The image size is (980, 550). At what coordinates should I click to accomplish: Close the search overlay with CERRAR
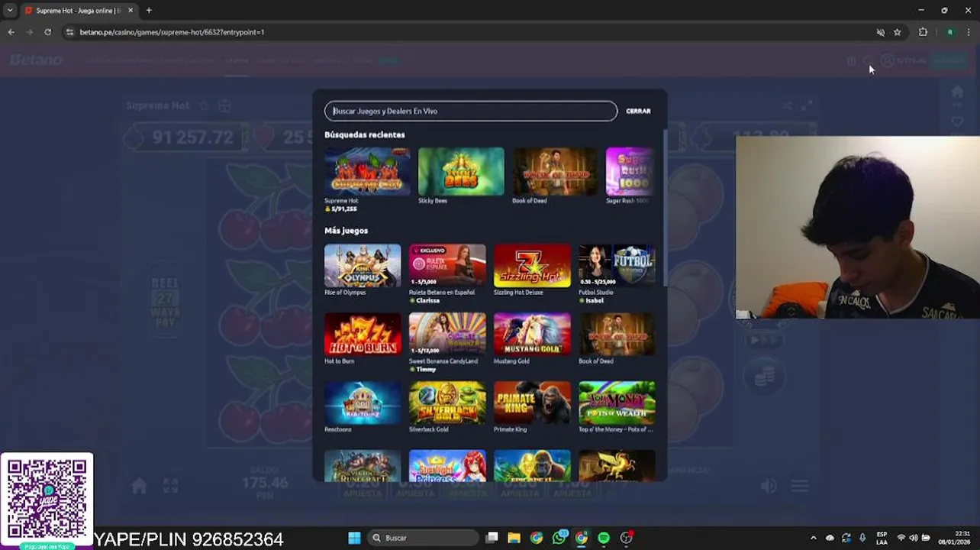(638, 111)
